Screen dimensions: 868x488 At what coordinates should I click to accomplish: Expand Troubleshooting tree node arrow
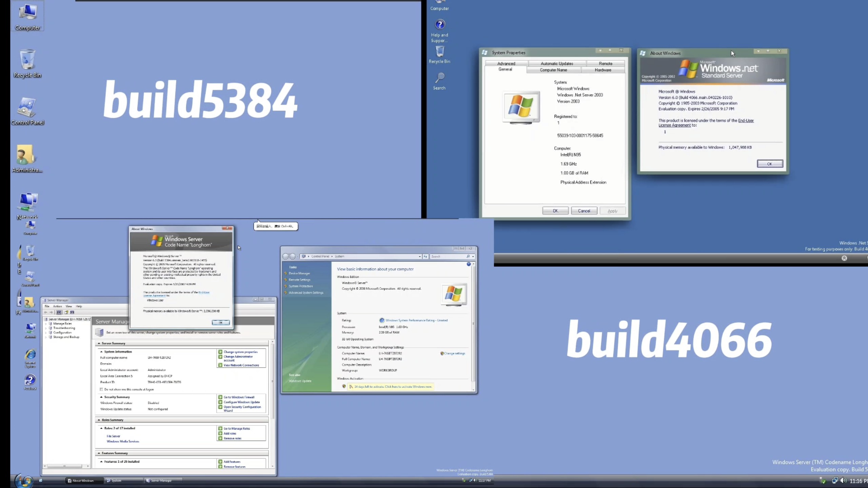[46, 328]
